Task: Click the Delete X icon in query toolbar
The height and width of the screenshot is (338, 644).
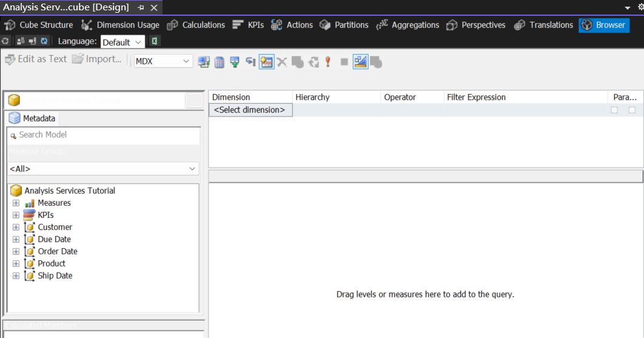Action: coord(282,62)
